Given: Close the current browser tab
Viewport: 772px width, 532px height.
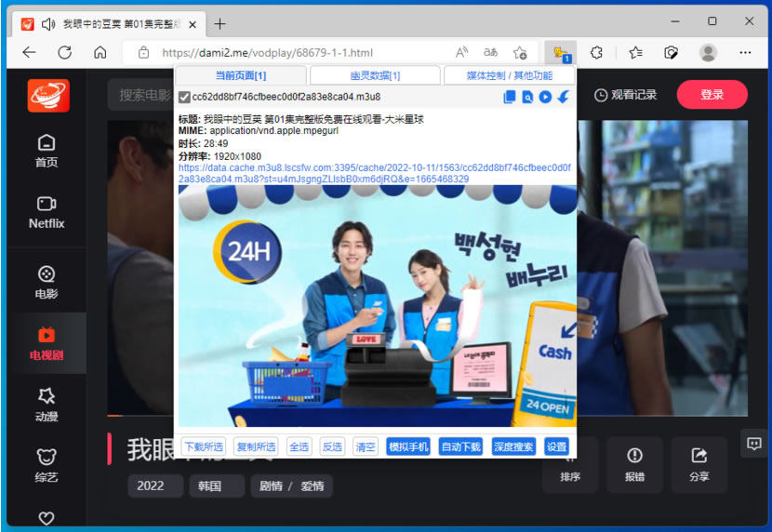Looking at the screenshot, I should (x=193, y=24).
